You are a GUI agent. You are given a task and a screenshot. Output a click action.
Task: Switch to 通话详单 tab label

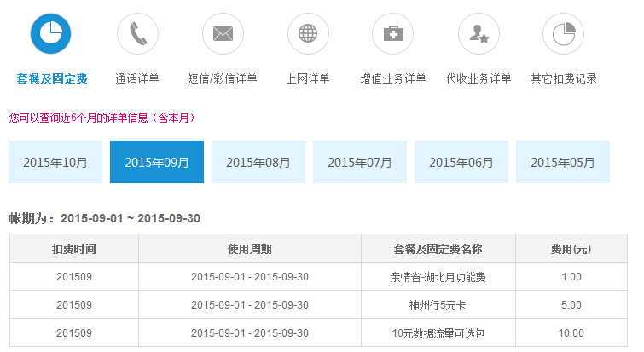137,78
